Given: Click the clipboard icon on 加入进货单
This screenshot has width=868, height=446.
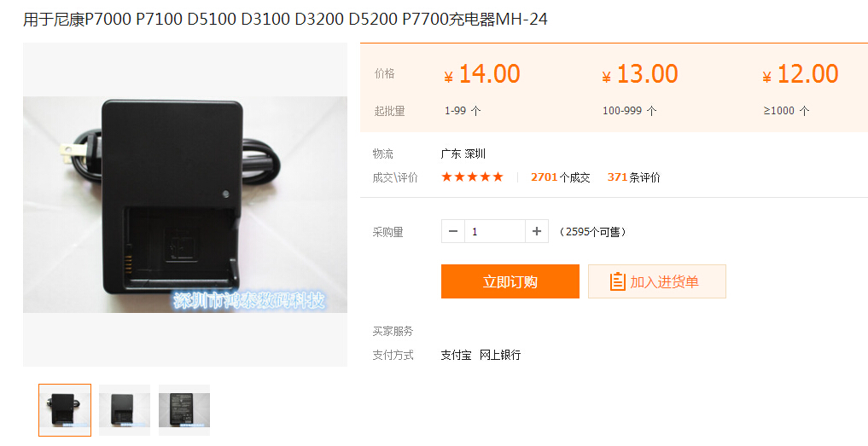Looking at the screenshot, I should [x=617, y=281].
